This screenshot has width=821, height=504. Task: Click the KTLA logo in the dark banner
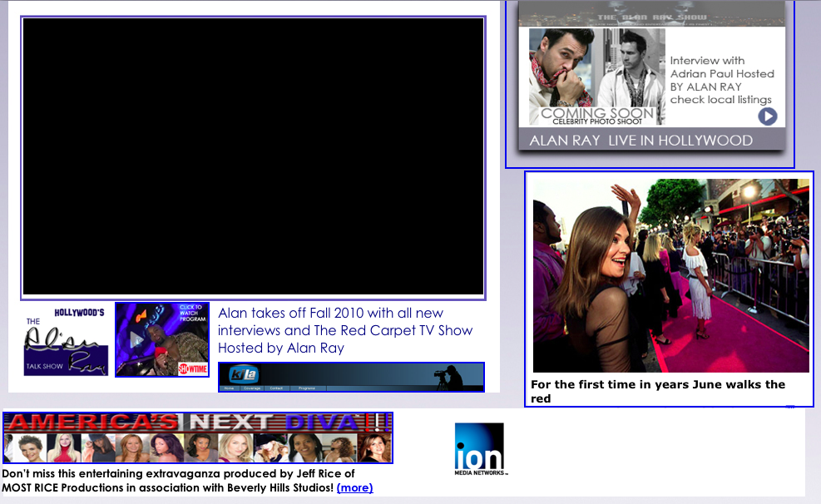[x=244, y=374]
